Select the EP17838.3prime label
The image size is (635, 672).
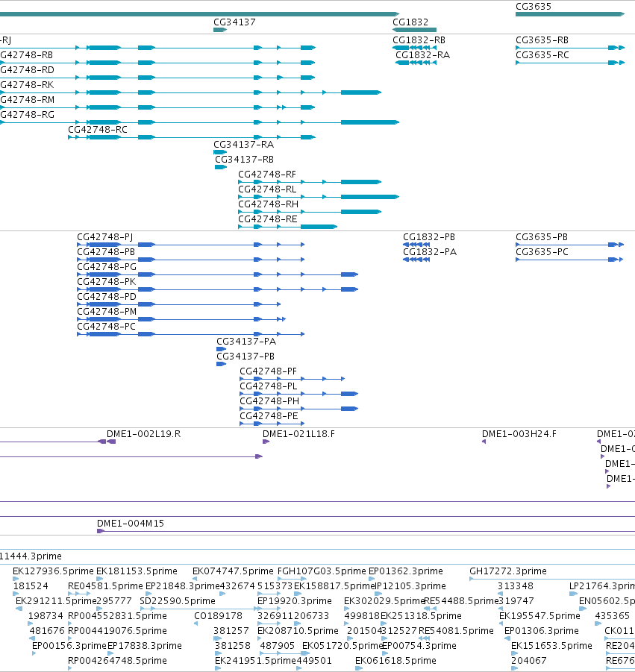(x=145, y=646)
